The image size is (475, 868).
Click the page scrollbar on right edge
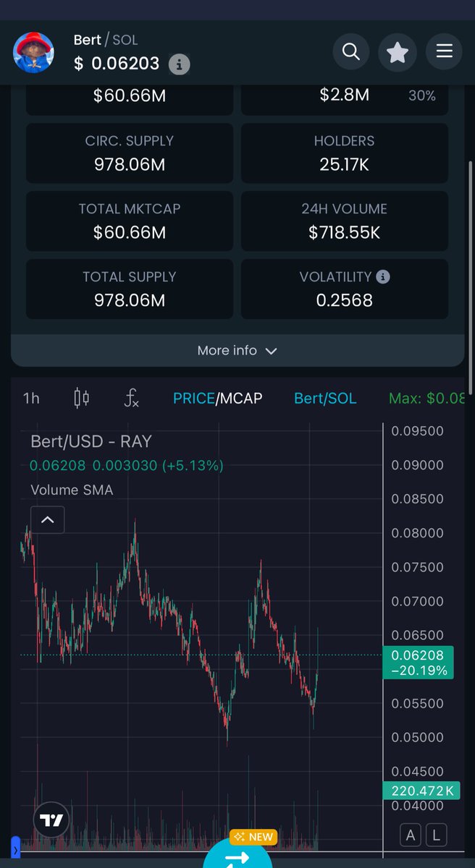471,276
